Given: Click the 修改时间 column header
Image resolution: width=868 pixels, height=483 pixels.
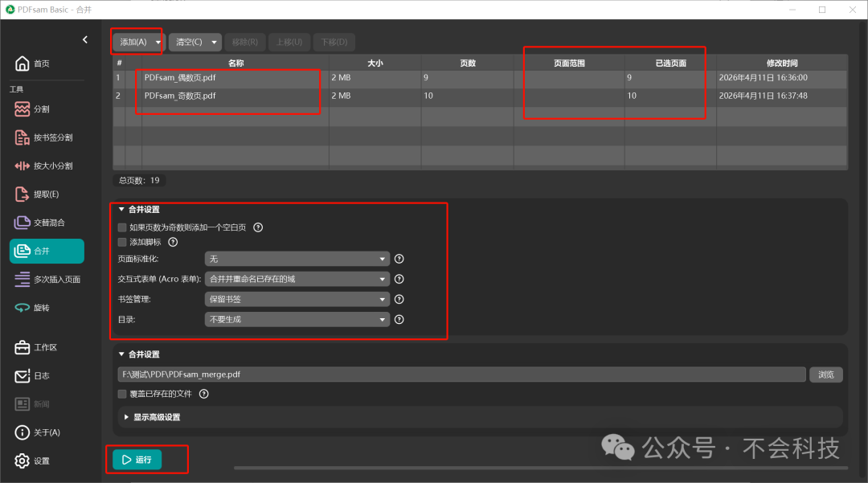Looking at the screenshot, I should [782, 63].
